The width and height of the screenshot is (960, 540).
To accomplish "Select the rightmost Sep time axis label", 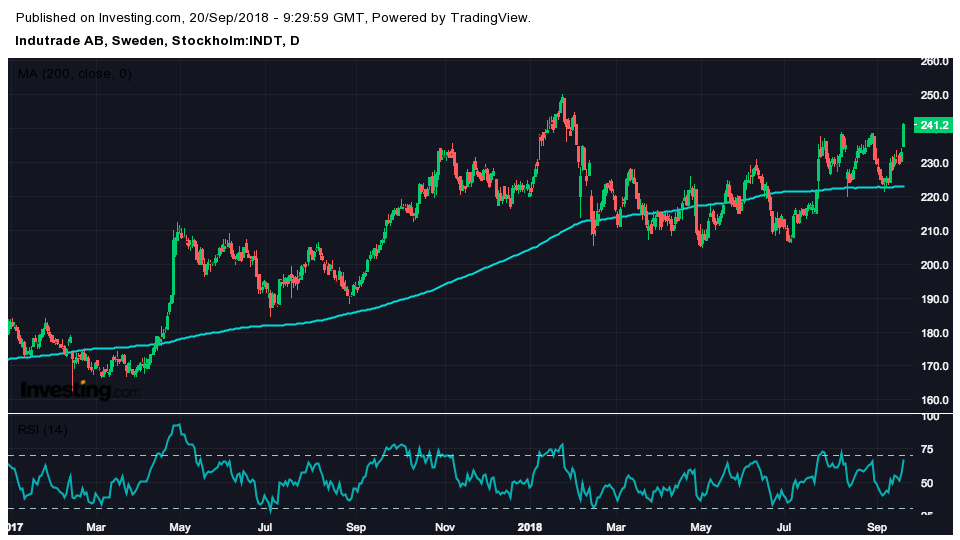I will click(x=877, y=526).
